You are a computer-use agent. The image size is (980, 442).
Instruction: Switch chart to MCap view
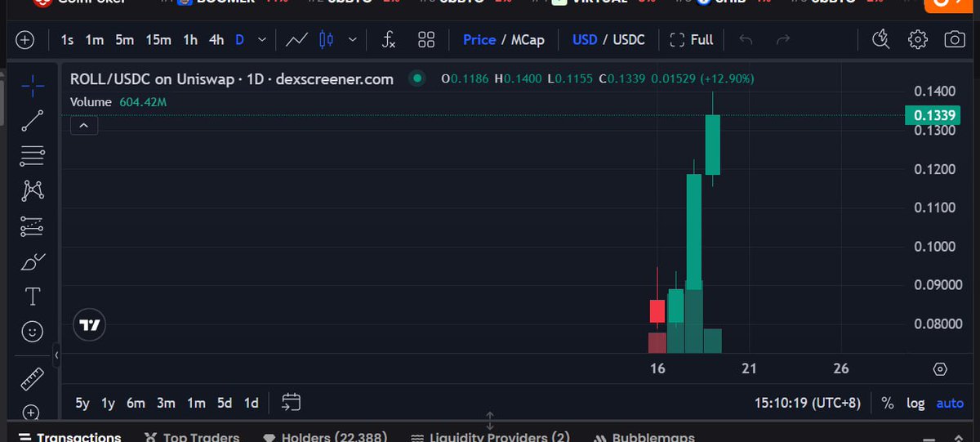coord(528,39)
